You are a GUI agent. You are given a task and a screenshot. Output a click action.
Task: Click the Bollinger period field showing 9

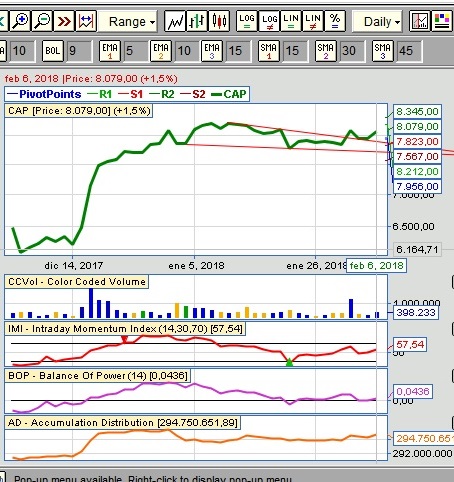click(79, 51)
